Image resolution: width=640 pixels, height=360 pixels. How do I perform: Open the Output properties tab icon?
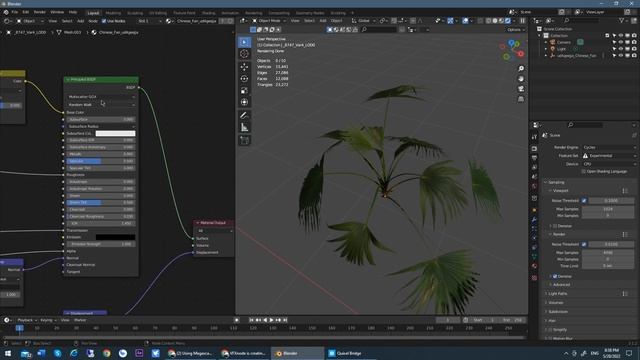pyautogui.click(x=534, y=158)
